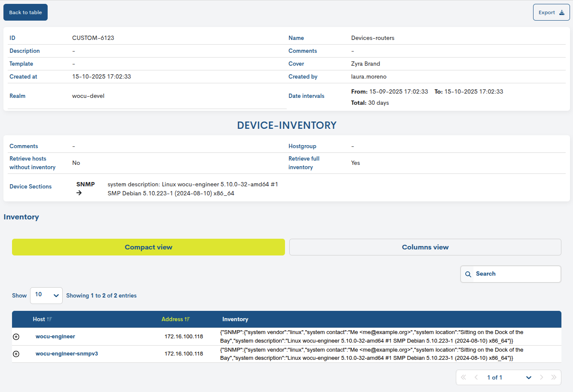The image size is (573, 392).
Task: Click the Back to table button
Action: (25, 12)
